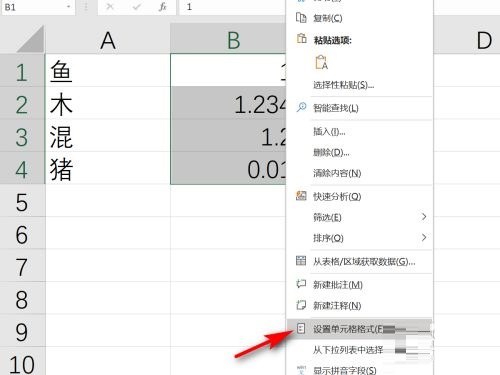Choose 插入(I)... menu entry

(x=360, y=131)
